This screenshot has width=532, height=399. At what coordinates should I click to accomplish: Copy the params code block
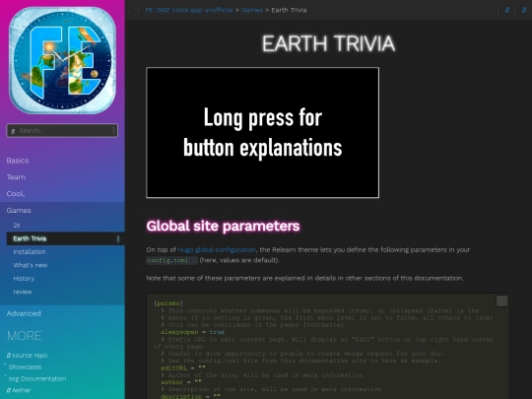(501, 300)
